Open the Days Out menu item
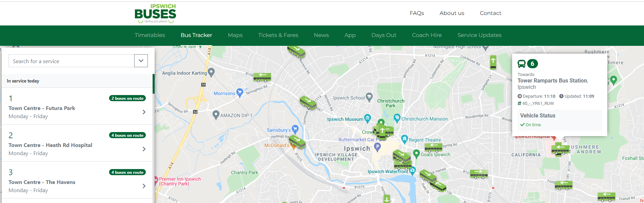The width and height of the screenshot is (644, 203). (x=384, y=35)
